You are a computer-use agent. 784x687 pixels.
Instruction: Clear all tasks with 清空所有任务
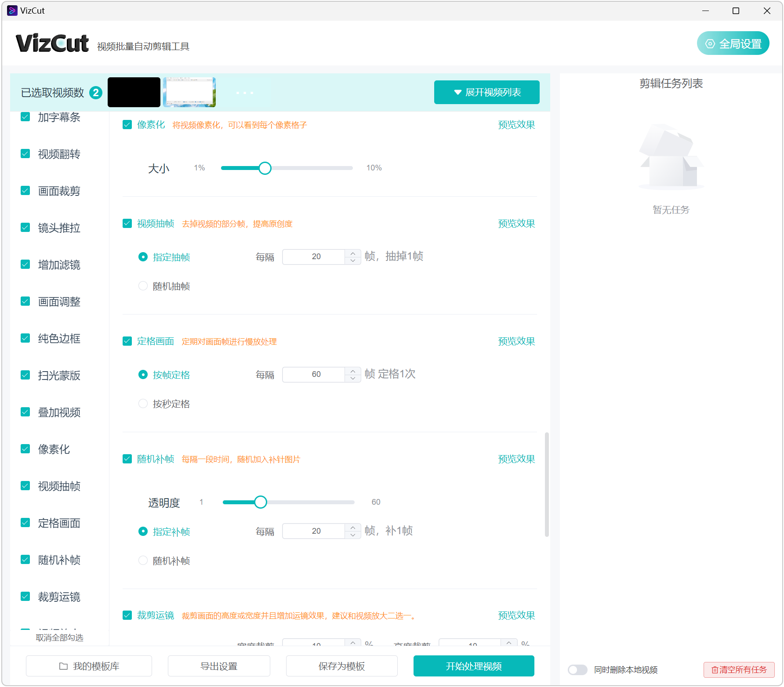[x=739, y=670]
